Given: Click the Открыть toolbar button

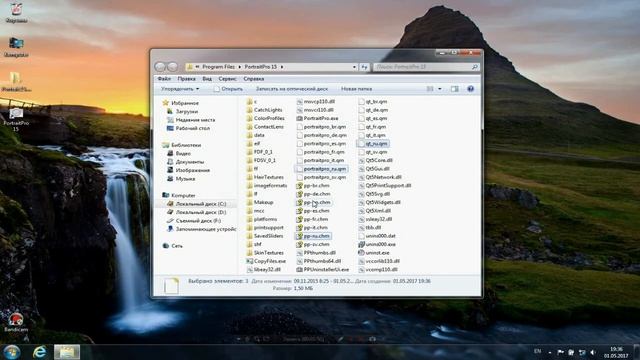Looking at the screenshot, I should pyautogui.click(x=229, y=89).
